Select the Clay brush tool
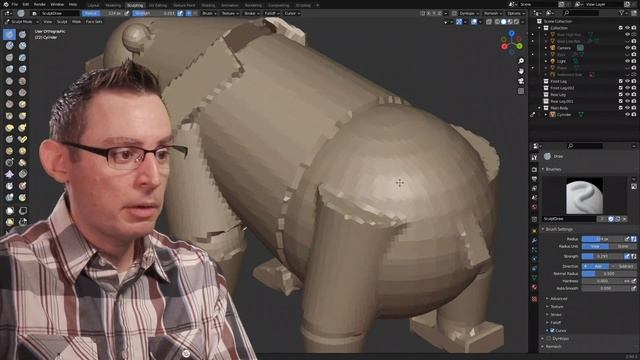The image size is (640, 360). (x=9, y=46)
